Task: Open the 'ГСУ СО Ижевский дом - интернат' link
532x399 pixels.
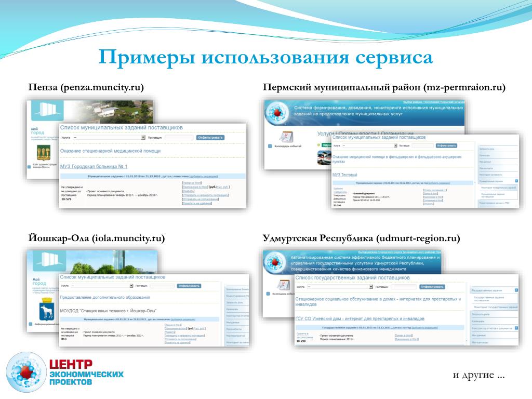Action: 360,318
